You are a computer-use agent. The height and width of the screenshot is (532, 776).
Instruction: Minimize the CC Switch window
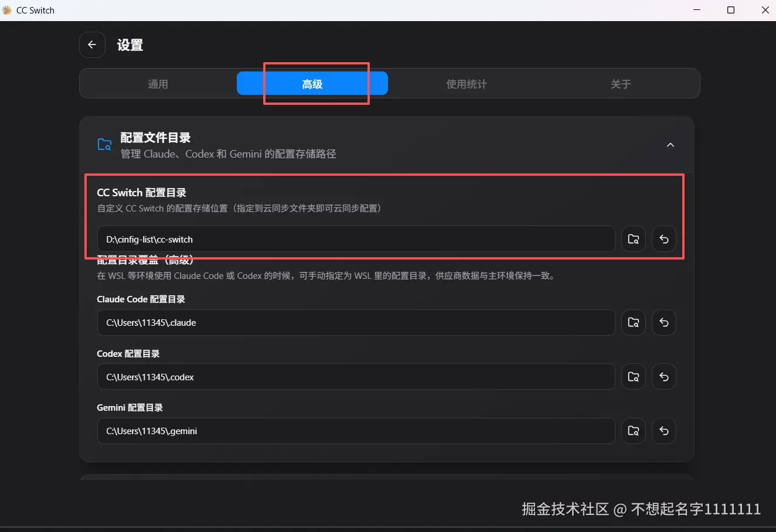[x=697, y=10]
